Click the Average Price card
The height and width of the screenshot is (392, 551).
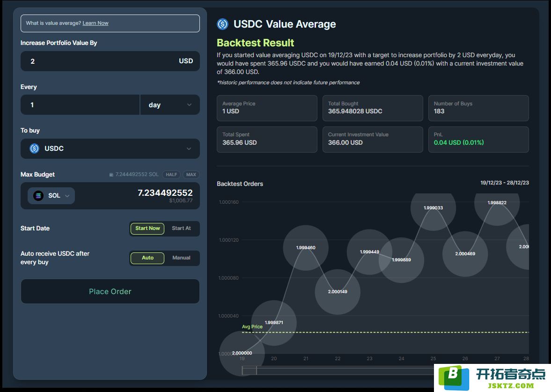click(267, 108)
